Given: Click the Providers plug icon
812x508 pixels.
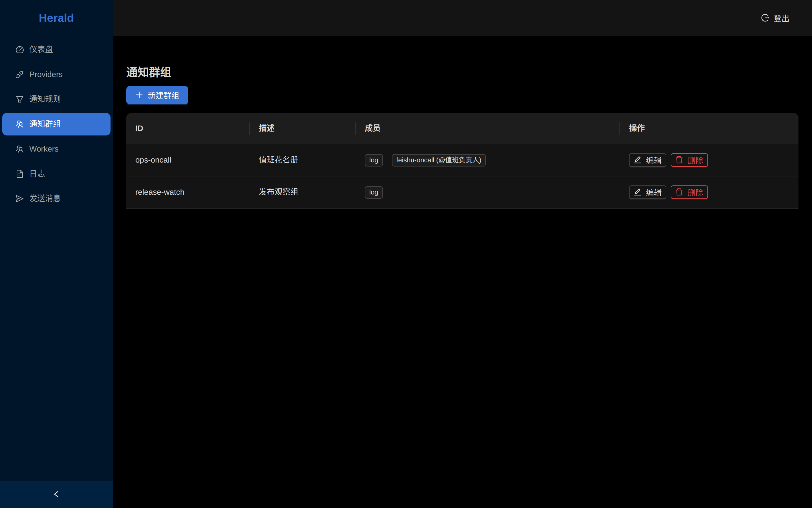Looking at the screenshot, I should pos(20,75).
